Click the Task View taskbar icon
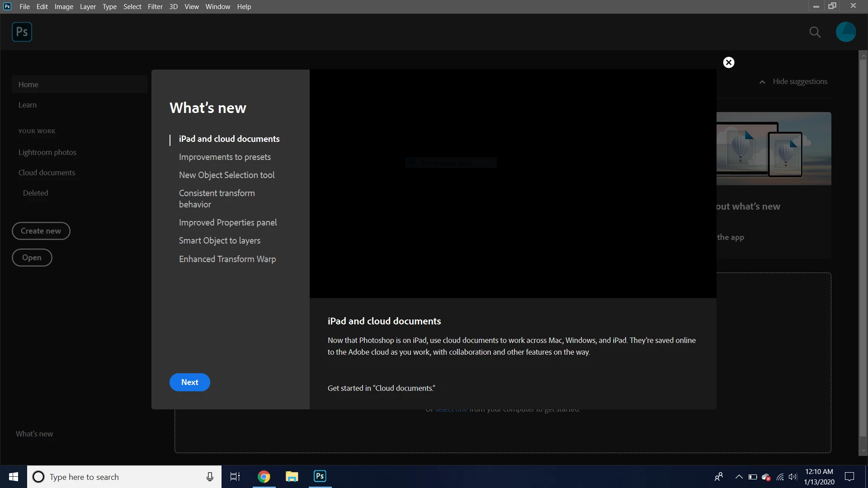This screenshot has height=488, width=868. 235,477
